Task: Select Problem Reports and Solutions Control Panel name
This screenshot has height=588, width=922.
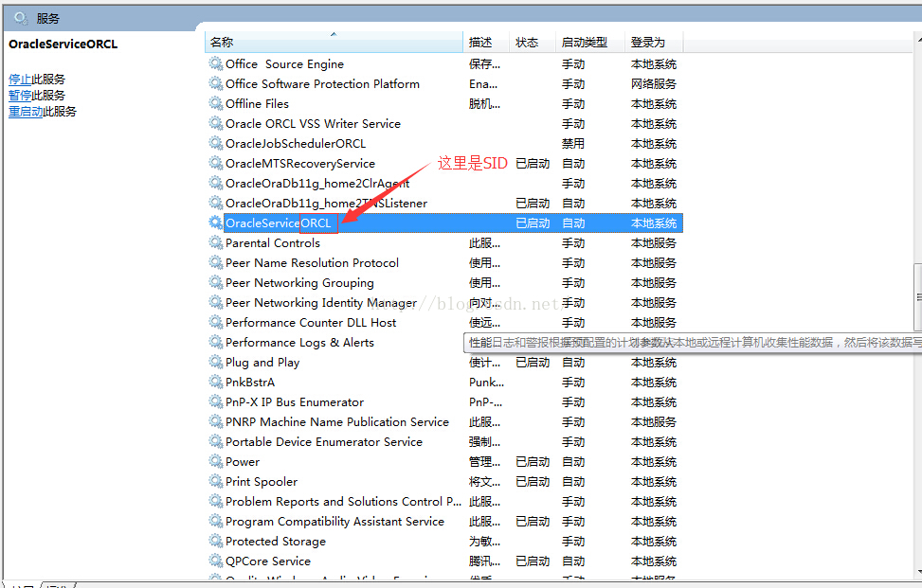Action: (x=343, y=502)
